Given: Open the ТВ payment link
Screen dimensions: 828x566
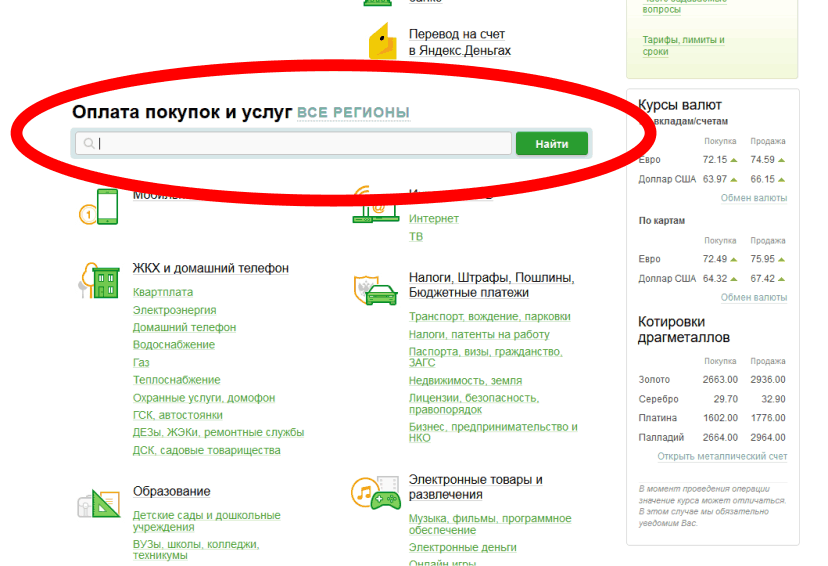Looking at the screenshot, I should 416,237.
